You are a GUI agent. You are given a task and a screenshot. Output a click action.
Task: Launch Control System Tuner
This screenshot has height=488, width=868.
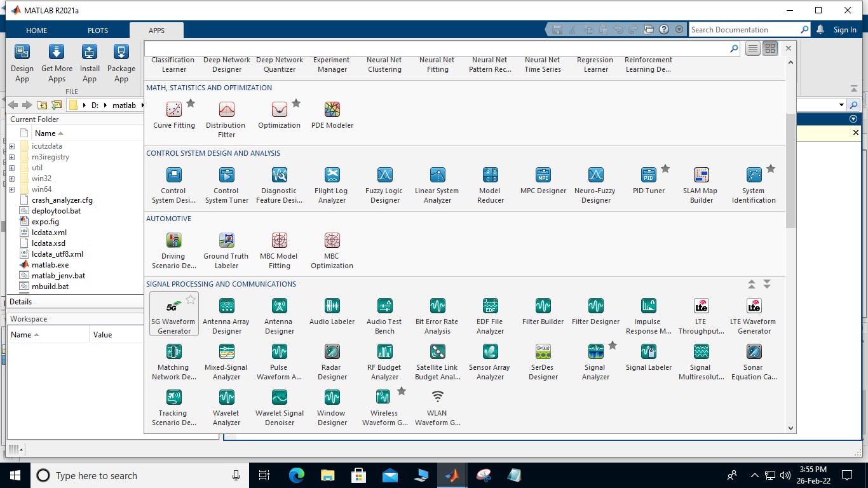click(x=226, y=184)
